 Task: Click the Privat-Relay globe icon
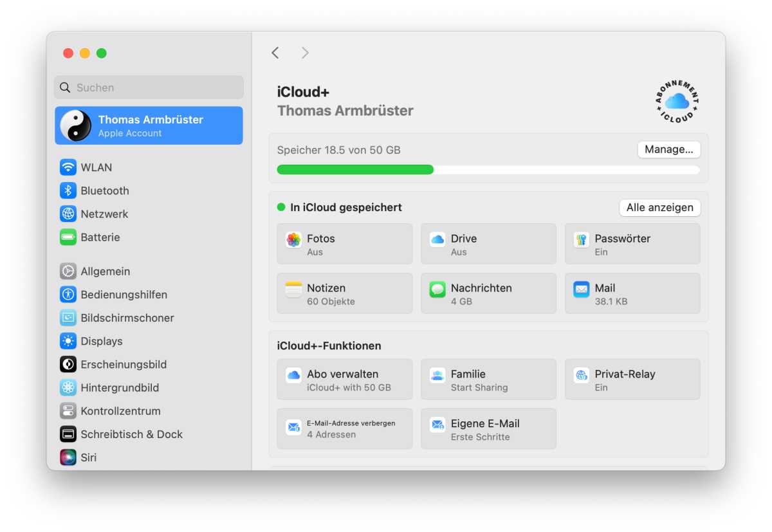click(582, 375)
